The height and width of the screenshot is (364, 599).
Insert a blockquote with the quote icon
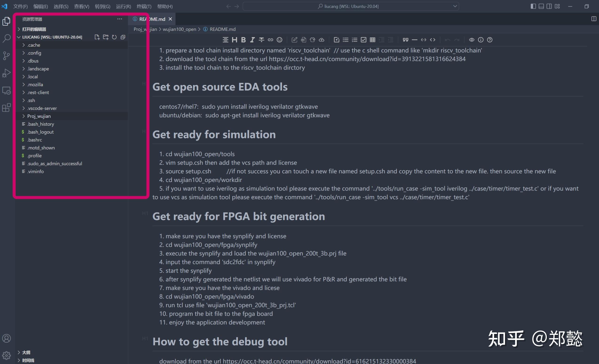pyautogui.click(x=405, y=40)
